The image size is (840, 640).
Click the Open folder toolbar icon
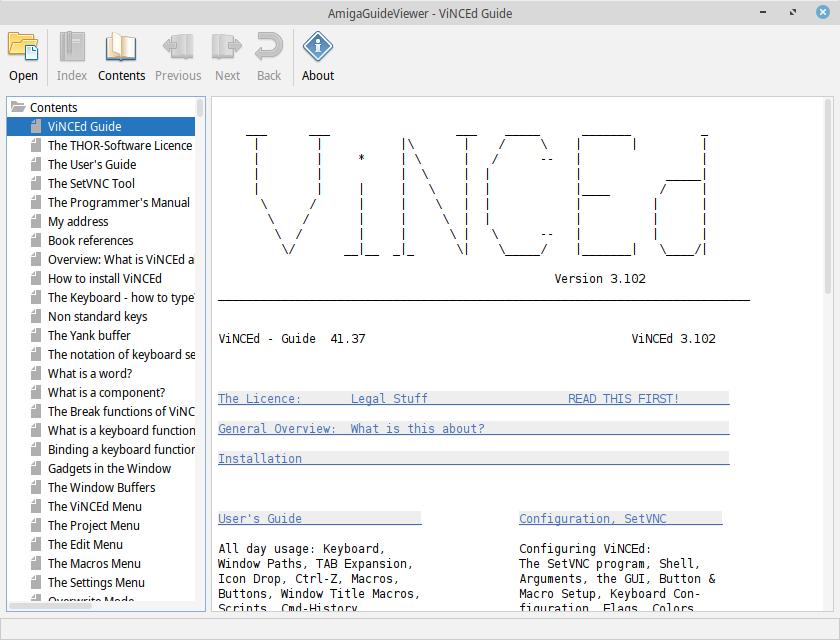[23, 47]
